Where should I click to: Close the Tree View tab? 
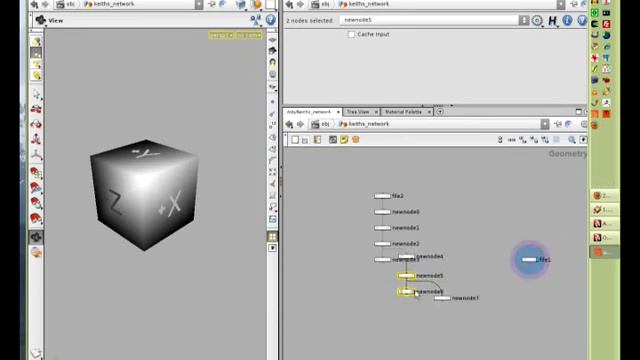[x=376, y=112]
